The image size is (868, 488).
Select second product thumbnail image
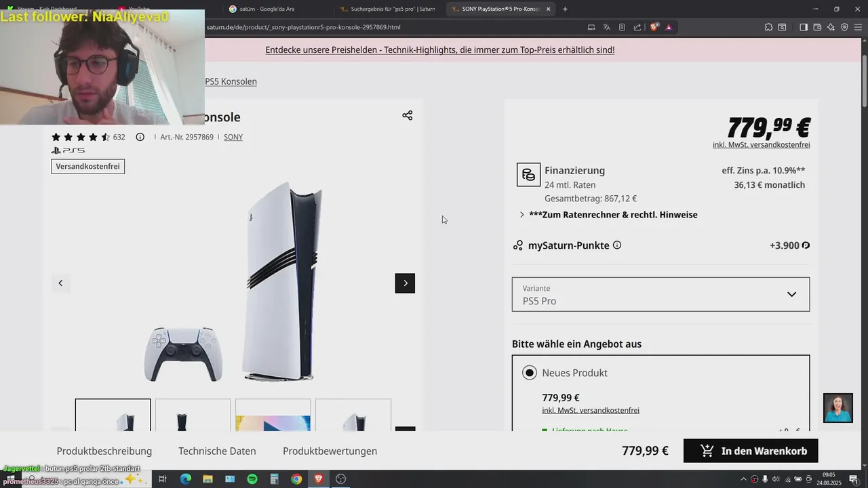193,415
